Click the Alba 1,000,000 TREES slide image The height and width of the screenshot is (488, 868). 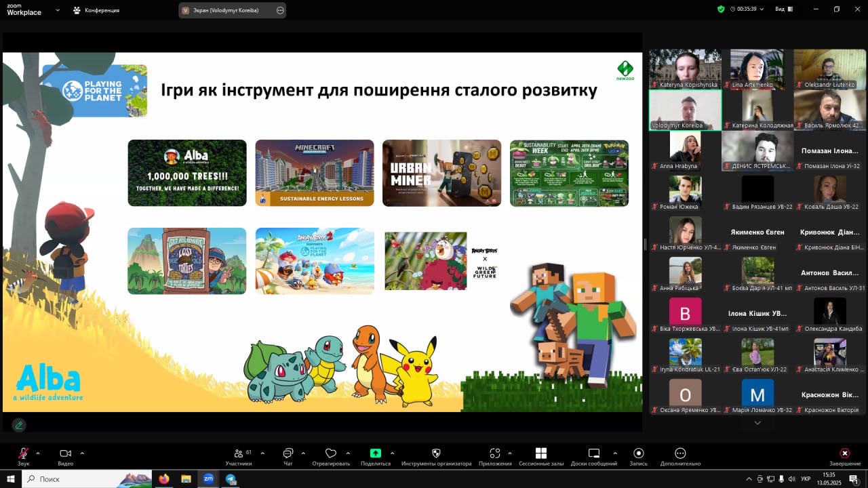point(187,173)
